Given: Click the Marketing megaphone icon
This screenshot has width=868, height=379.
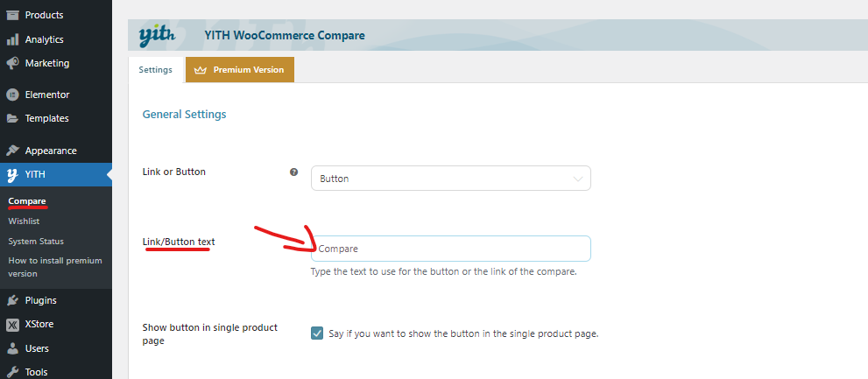Looking at the screenshot, I should click(x=13, y=64).
